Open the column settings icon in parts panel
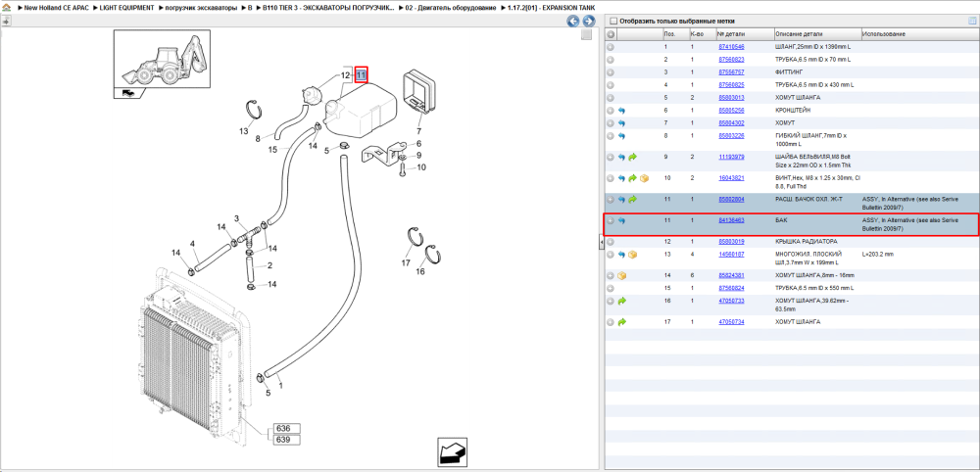Viewport: 980px width, 472px height. (x=972, y=21)
